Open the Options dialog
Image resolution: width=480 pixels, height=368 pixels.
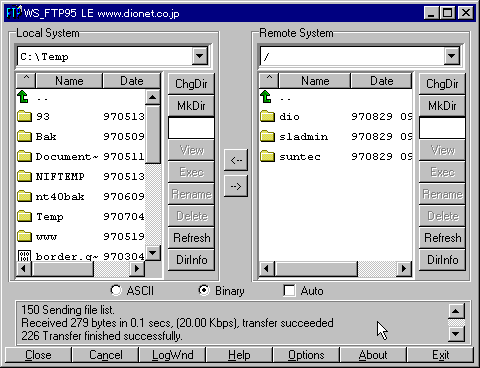click(x=306, y=355)
